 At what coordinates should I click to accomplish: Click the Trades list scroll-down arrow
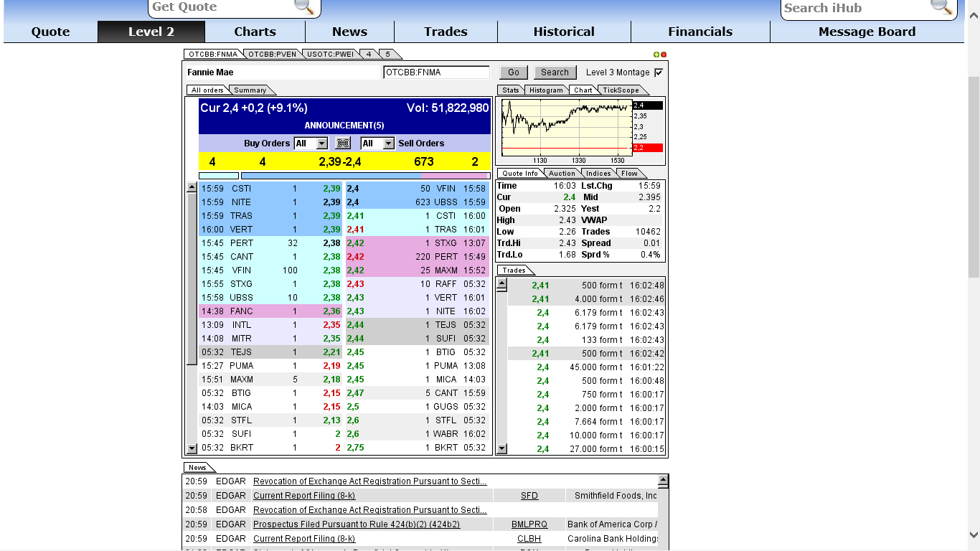pos(501,448)
